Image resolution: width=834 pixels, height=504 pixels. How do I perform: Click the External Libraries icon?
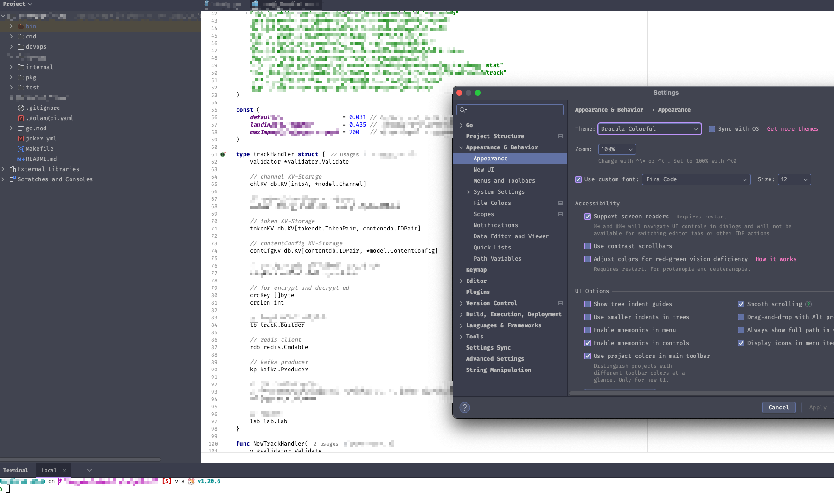pos(13,169)
